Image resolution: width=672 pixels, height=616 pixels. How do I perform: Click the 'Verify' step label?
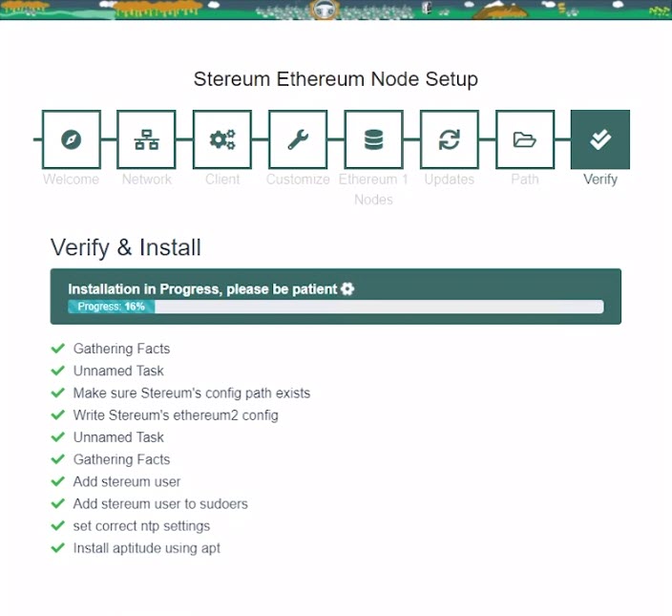click(600, 179)
